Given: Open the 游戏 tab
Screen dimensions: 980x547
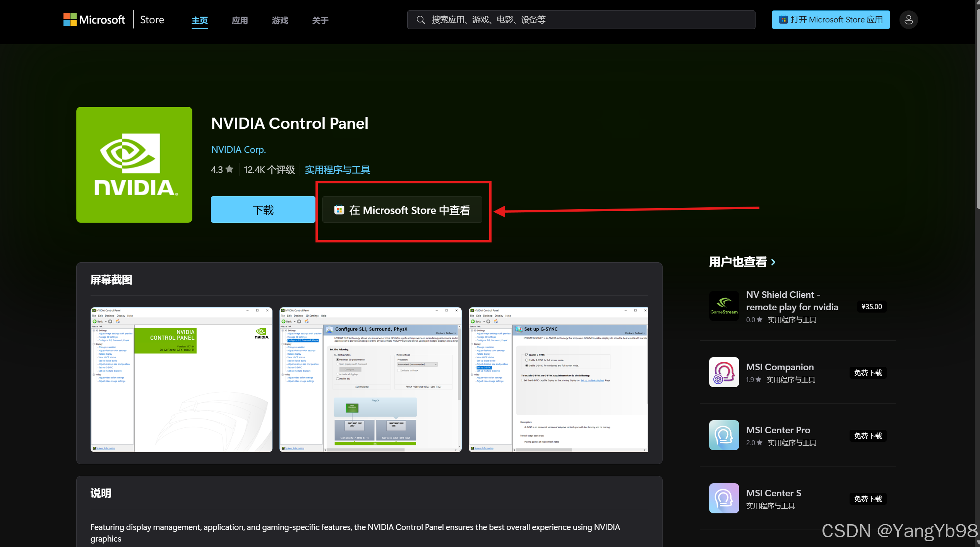Looking at the screenshot, I should pos(280,20).
